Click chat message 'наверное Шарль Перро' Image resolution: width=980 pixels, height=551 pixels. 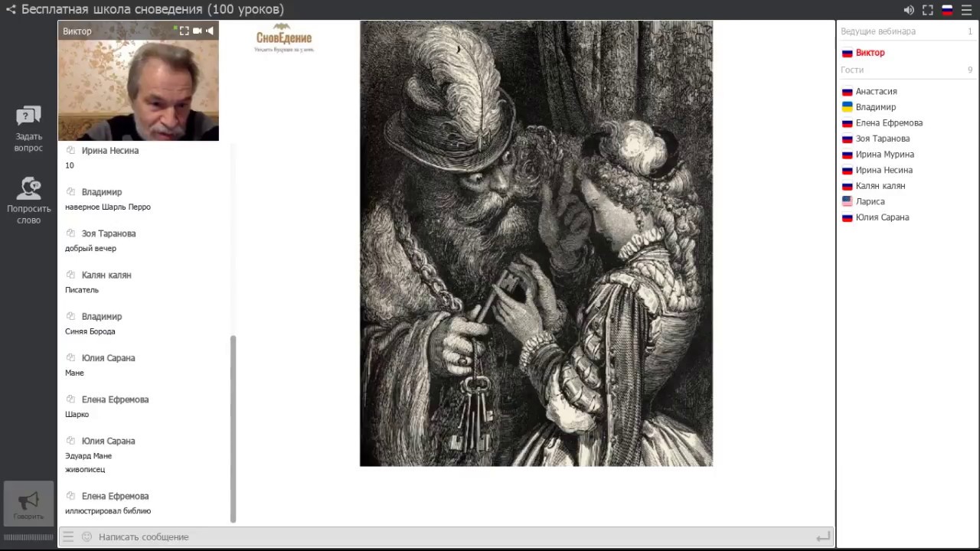pos(108,207)
